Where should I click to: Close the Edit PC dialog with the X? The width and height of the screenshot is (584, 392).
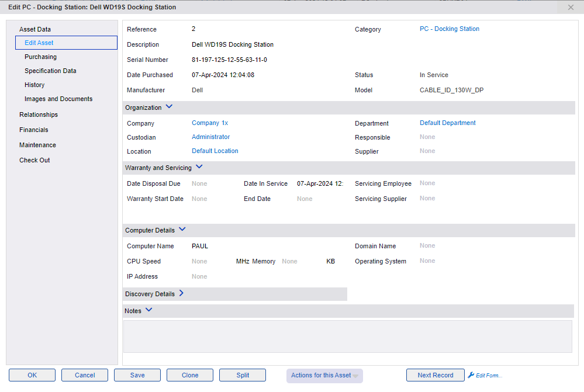[x=570, y=7]
